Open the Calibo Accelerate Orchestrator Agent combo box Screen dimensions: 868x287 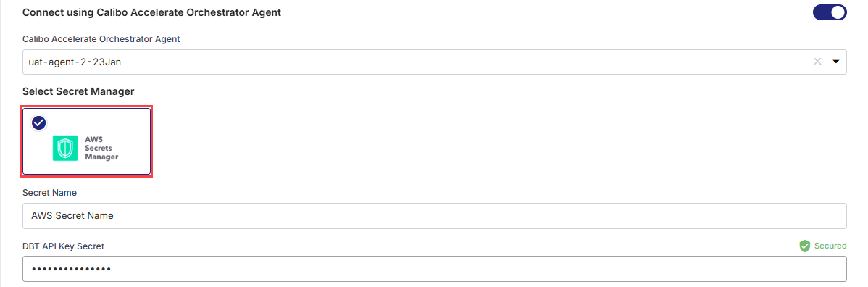435,62
